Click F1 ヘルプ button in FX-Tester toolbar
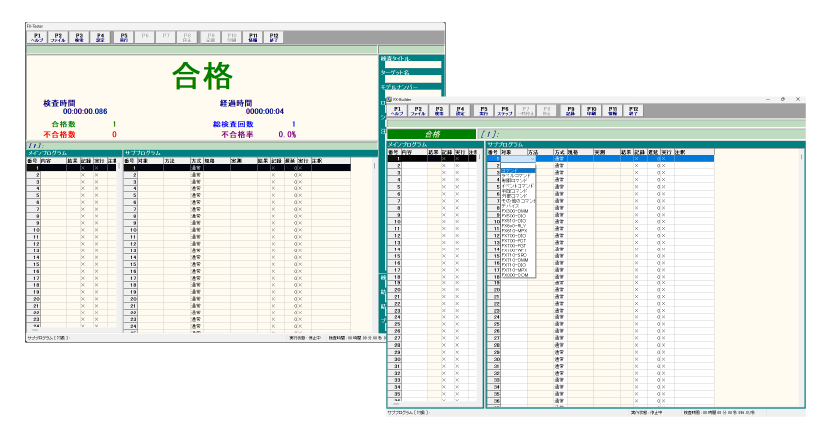This screenshot has height=440, width=830. (35, 37)
